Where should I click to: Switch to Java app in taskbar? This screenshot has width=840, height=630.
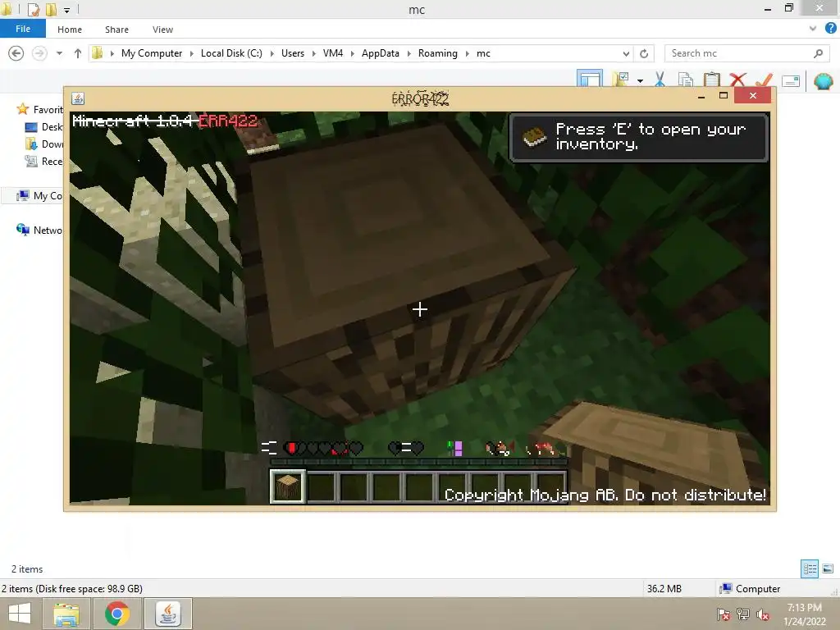coord(168,614)
